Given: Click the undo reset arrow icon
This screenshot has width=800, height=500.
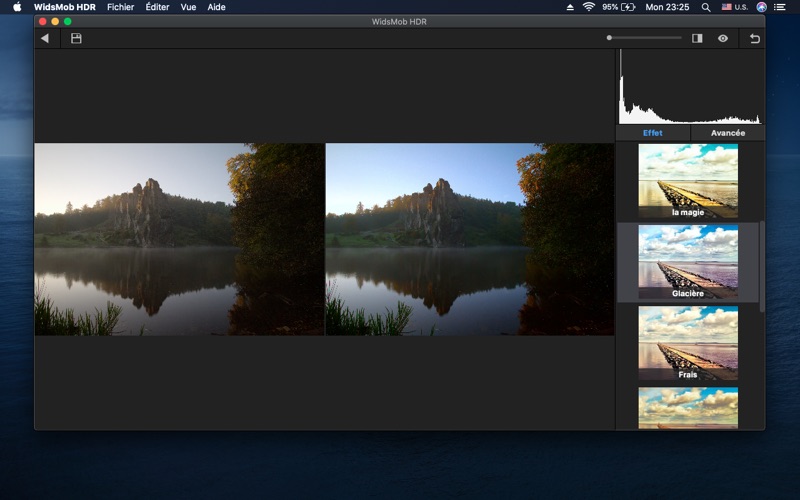Looking at the screenshot, I should (x=755, y=38).
